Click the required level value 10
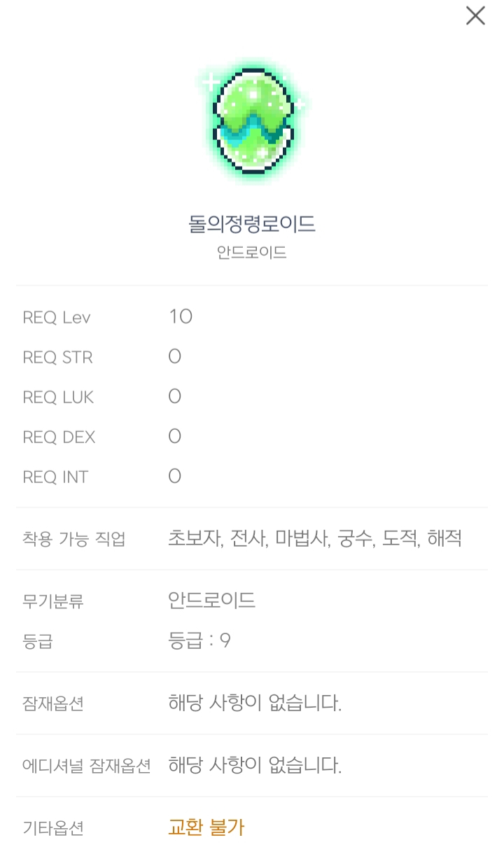The image size is (504, 854). coord(181,317)
